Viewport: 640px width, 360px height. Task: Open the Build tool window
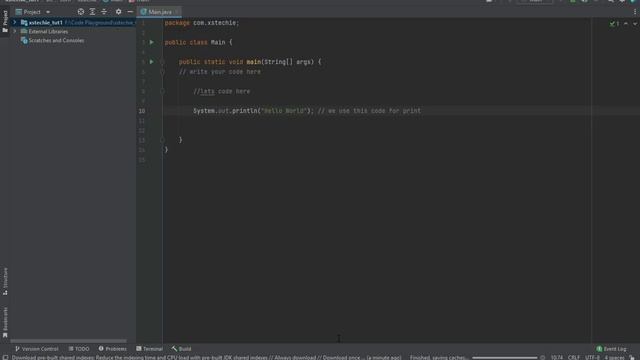tap(181, 349)
